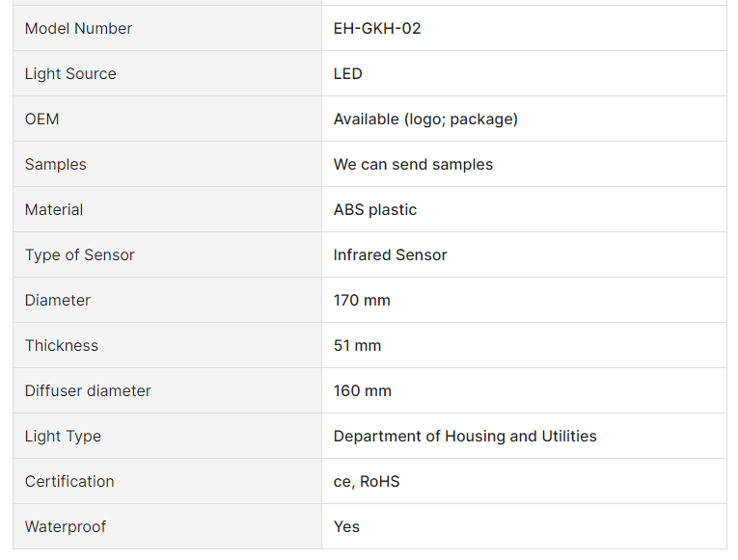Select the ABS plastic value

375,209
